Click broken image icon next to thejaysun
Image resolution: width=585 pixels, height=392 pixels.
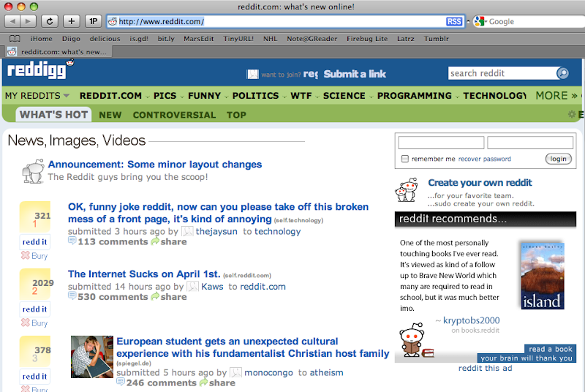click(x=187, y=231)
